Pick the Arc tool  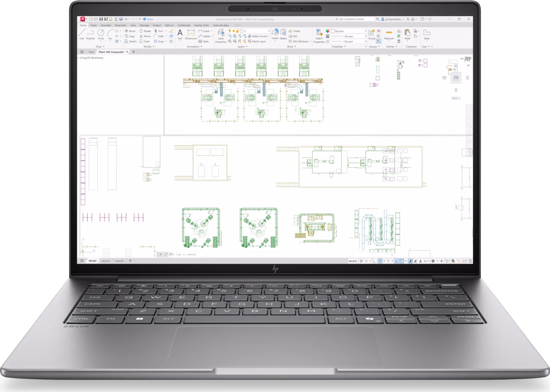(110, 34)
